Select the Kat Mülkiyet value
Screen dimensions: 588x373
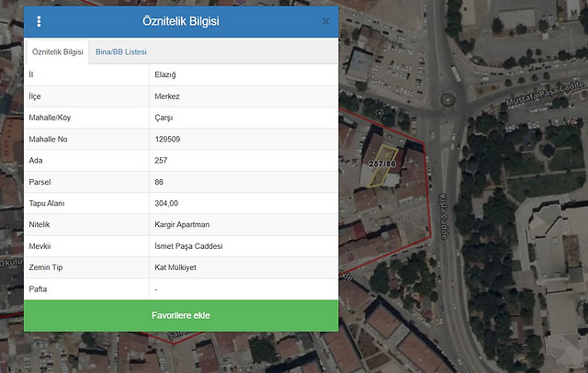coord(175,267)
